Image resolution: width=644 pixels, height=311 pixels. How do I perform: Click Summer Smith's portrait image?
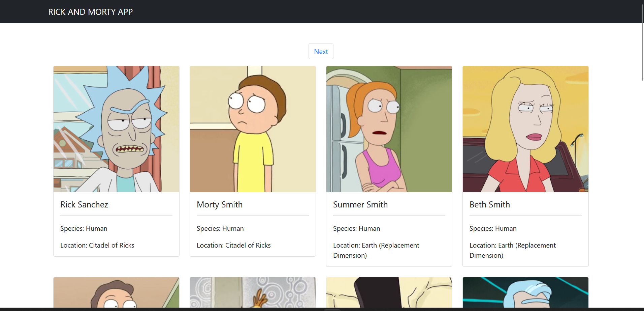[x=389, y=129]
